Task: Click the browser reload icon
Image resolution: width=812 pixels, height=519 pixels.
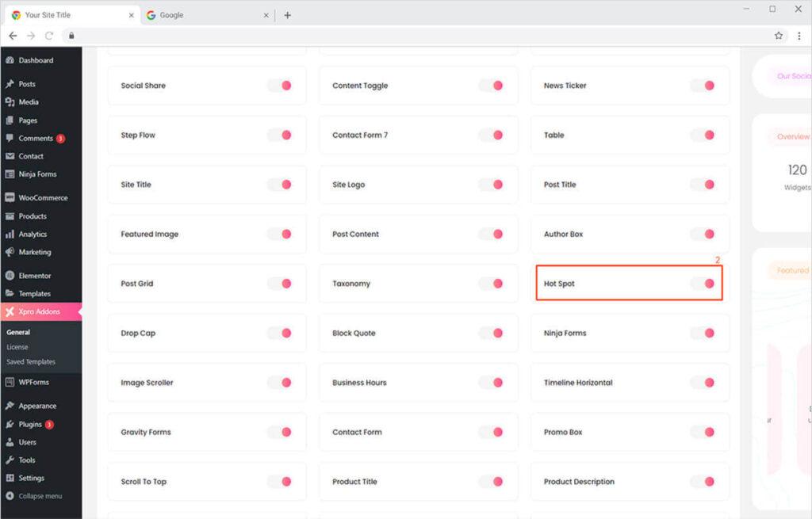Action: [49, 36]
